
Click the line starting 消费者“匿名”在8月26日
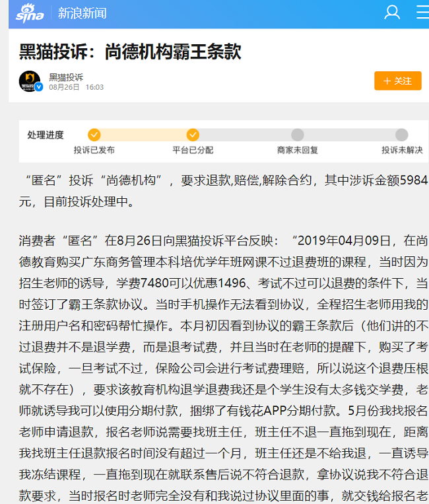coord(224,240)
